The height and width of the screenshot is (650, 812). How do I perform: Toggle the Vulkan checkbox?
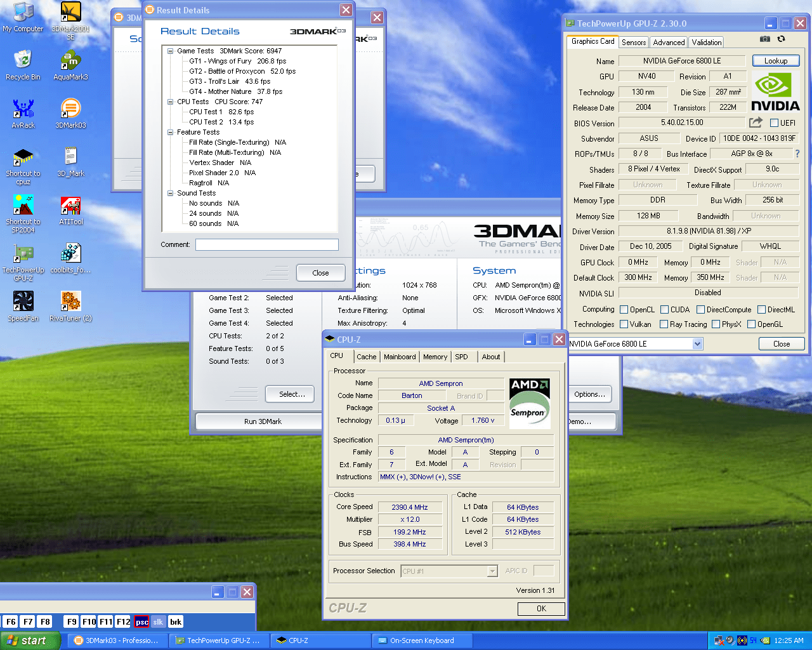pyautogui.click(x=624, y=324)
